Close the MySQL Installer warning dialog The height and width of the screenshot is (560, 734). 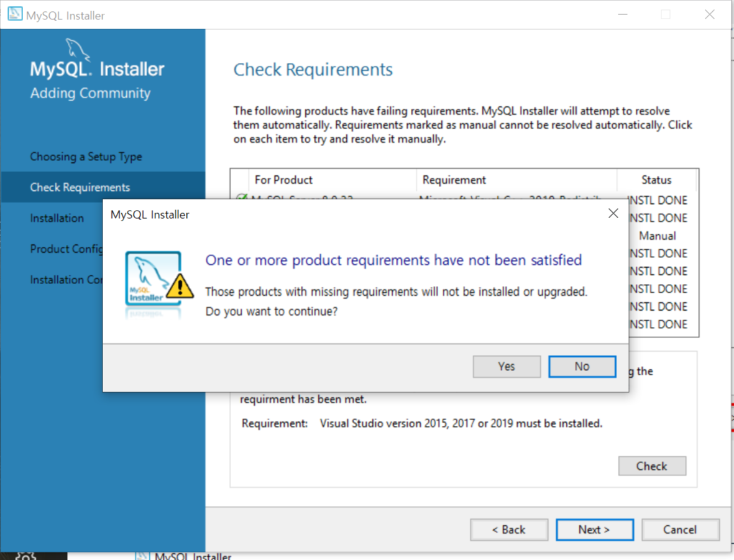coord(613,214)
